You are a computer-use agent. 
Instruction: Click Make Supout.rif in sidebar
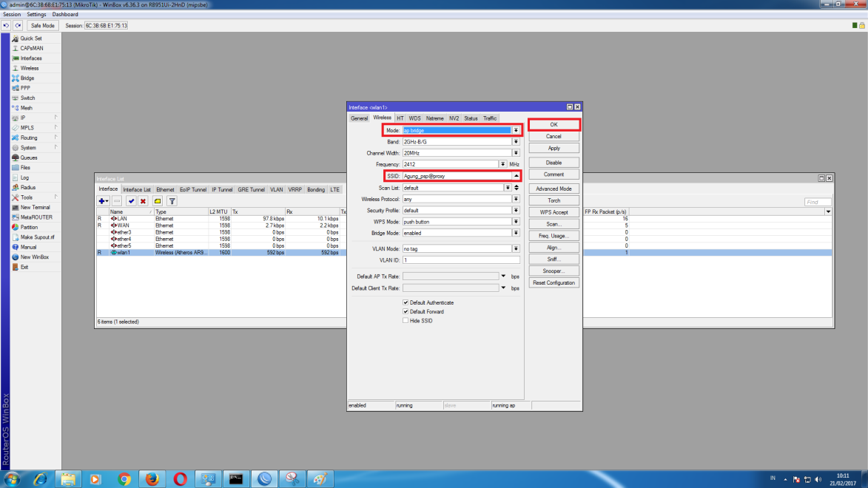point(37,237)
